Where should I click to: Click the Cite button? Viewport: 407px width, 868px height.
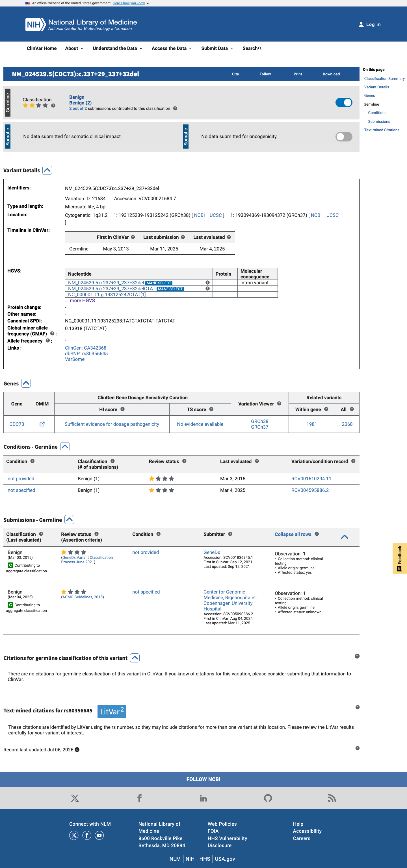[x=235, y=74]
